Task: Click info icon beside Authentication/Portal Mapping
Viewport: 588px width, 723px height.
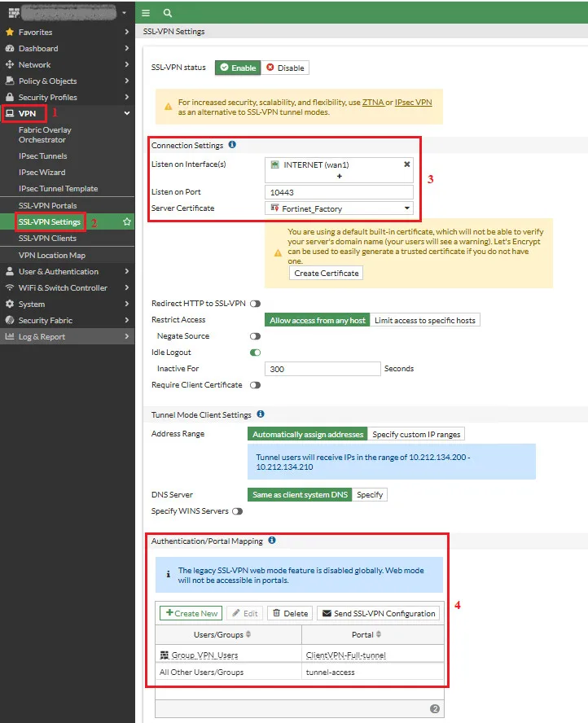Action: coord(272,541)
